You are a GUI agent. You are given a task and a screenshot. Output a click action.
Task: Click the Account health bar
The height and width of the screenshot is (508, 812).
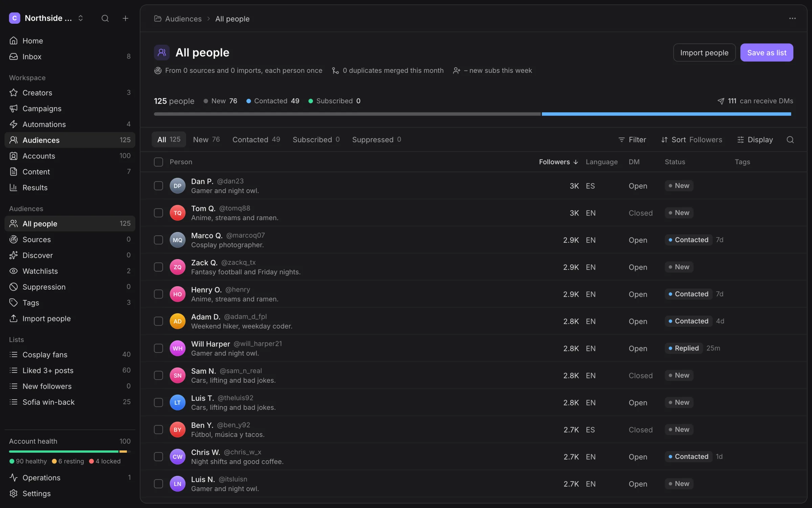point(70,451)
